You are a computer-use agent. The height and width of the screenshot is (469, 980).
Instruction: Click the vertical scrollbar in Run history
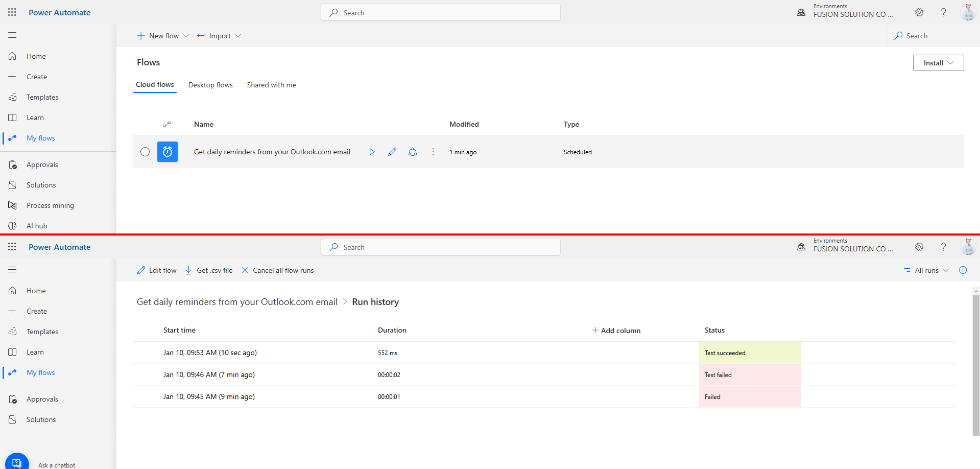tap(976, 364)
